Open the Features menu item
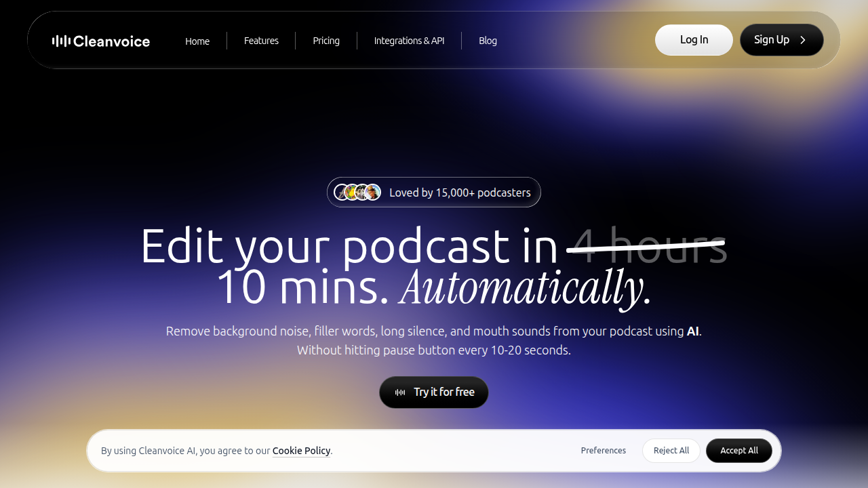This screenshot has width=868, height=488. [x=261, y=41]
